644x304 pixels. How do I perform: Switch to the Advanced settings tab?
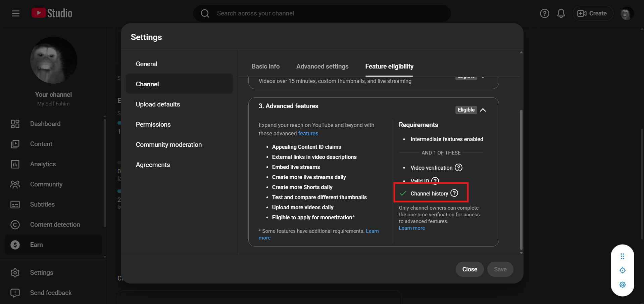(x=322, y=67)
